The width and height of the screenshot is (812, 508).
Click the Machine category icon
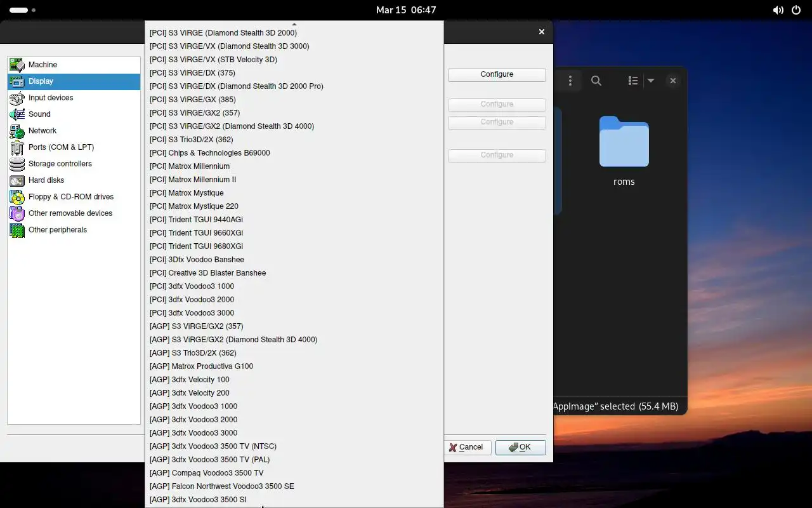(17, 65)
